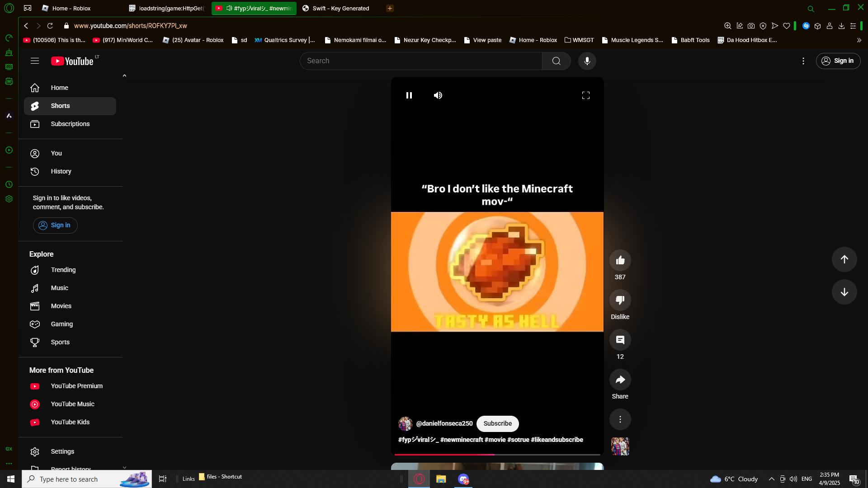Open the @danielfonseca250 channel link
Viewport: 868px width, 488px height.
pyautogui.click(x=444, y=424)
